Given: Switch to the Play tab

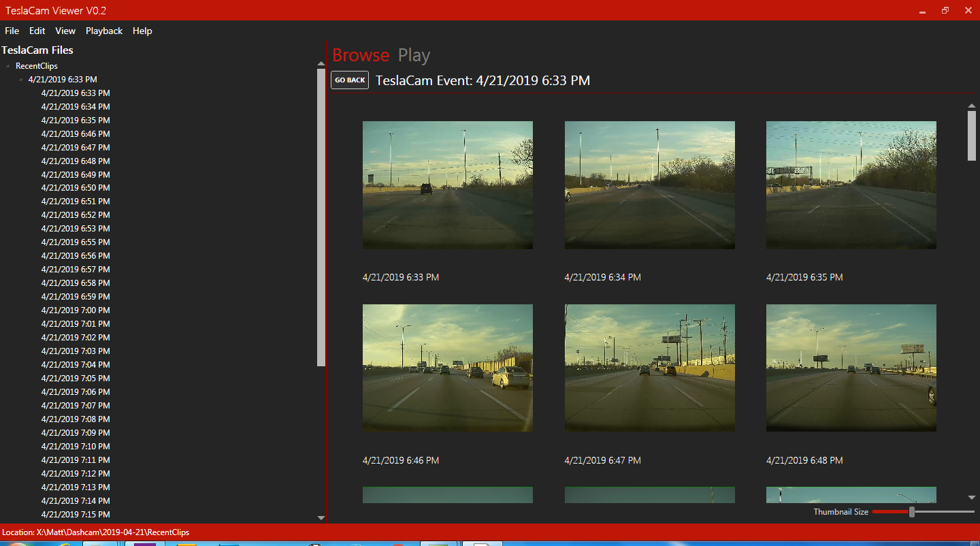Looking at the screenshot, I should (414, 55).
